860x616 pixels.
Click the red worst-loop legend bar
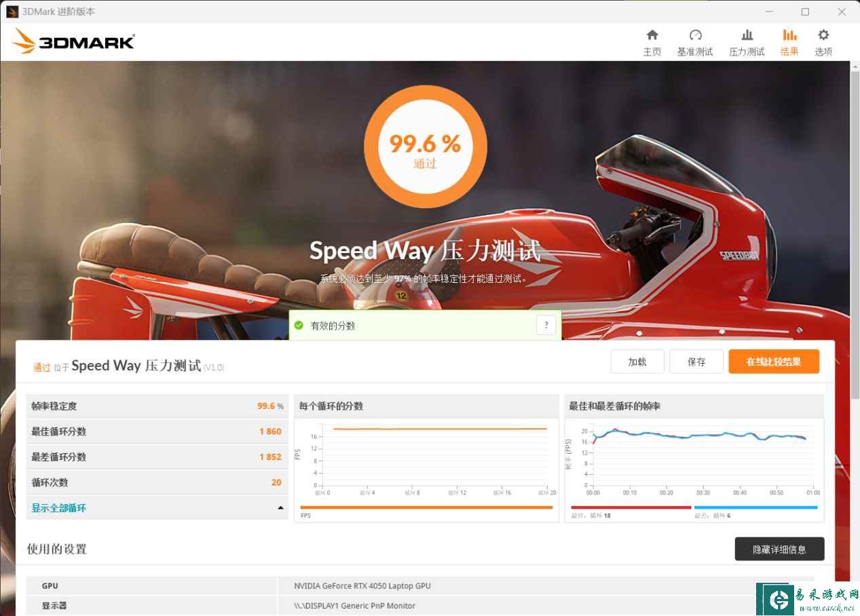point(631,507)
